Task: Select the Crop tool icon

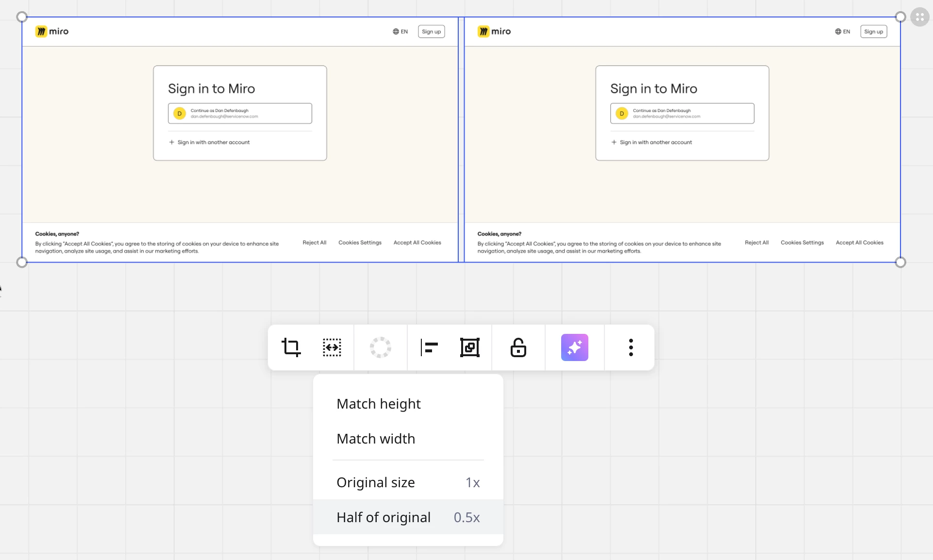Action: click(291, 347)
